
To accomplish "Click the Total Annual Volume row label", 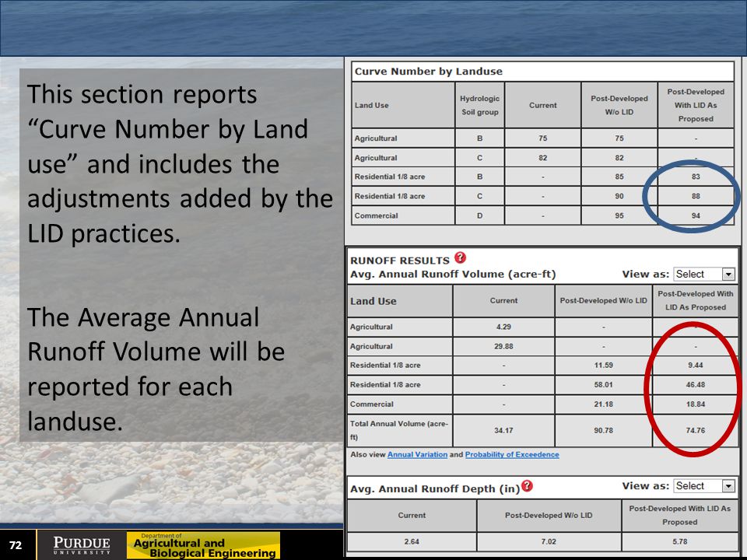I will [399, 430].
